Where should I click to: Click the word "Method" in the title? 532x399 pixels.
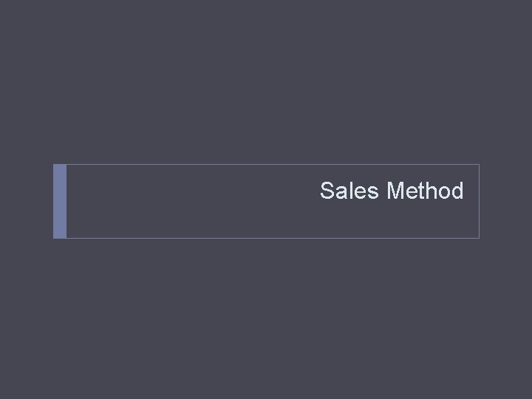425,191
